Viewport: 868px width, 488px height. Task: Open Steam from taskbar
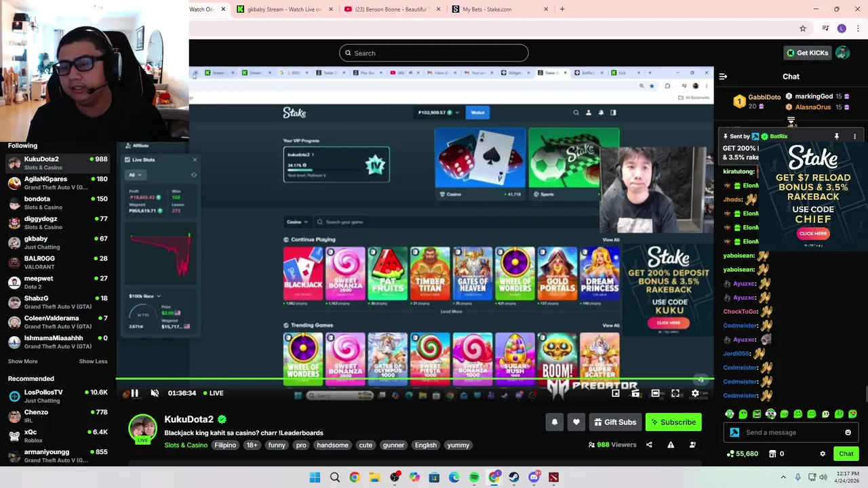514,478
